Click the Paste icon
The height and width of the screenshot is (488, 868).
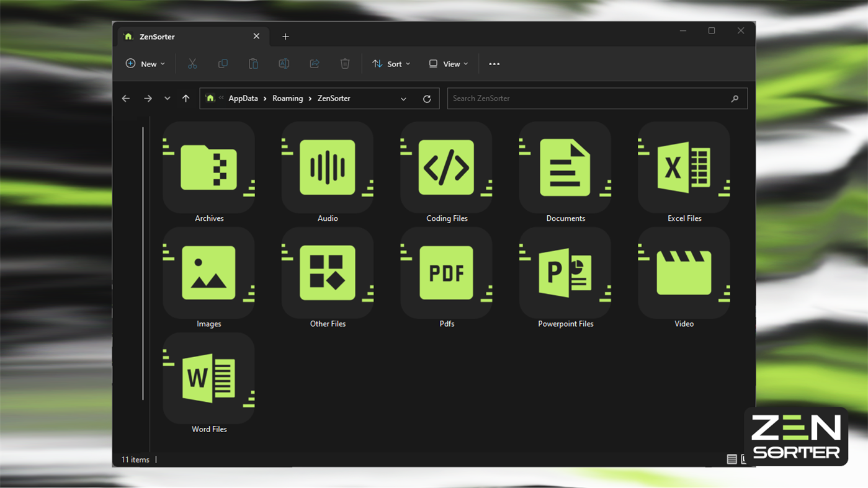pyautogui.click(x=253, y=63)
